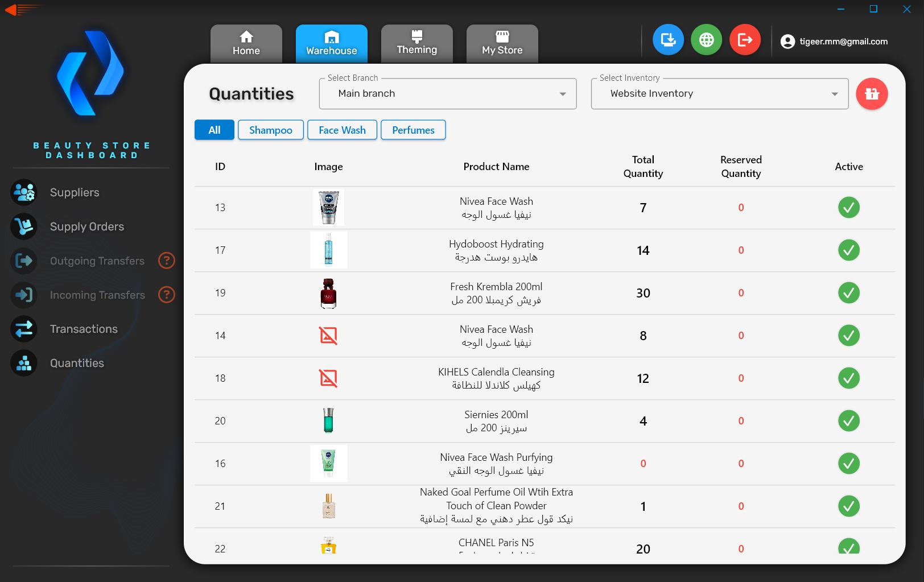
Task: Click help icon beside Incoming Transfers
Action: (x=166, y=295)
